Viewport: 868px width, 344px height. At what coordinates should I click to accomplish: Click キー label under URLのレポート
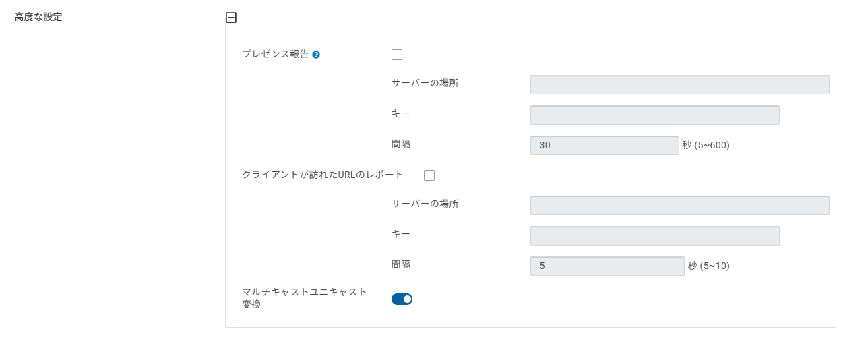[x=400, y=234]
